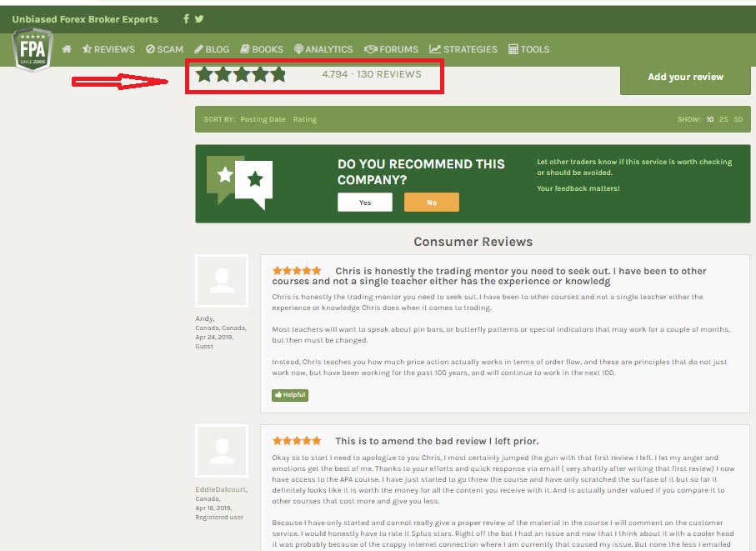Click the 'Registered user' label
This screenshot has width=756, height=551.
tap(219, 518)
